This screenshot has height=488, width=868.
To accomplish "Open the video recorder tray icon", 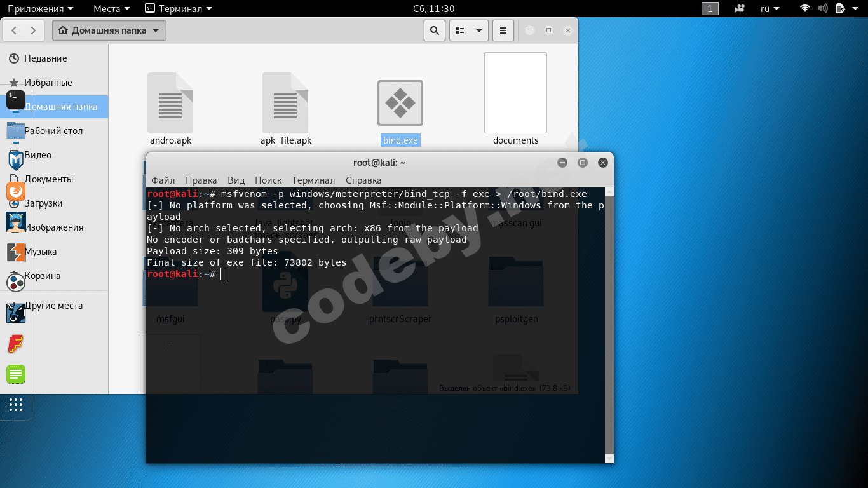I will coord(739,9).
